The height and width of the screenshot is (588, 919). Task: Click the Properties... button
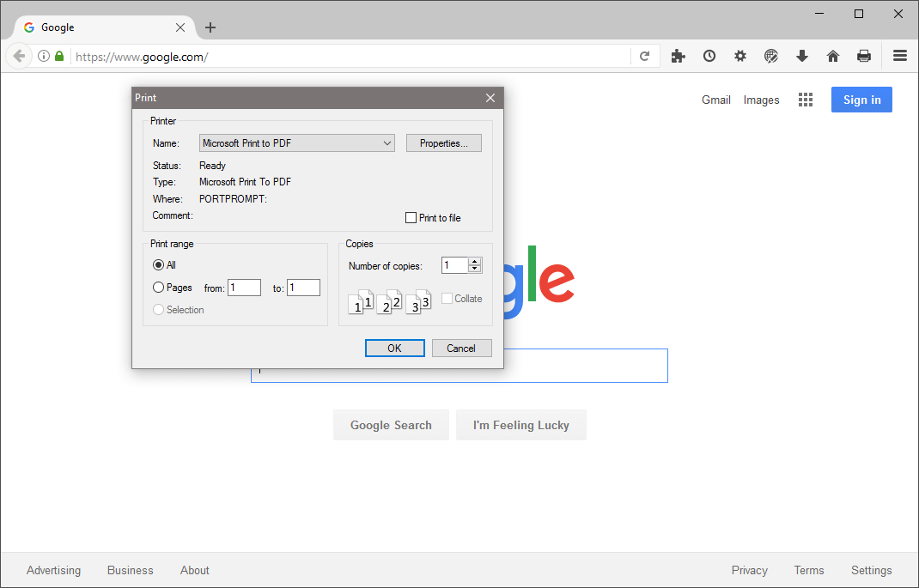coord(444,142)
